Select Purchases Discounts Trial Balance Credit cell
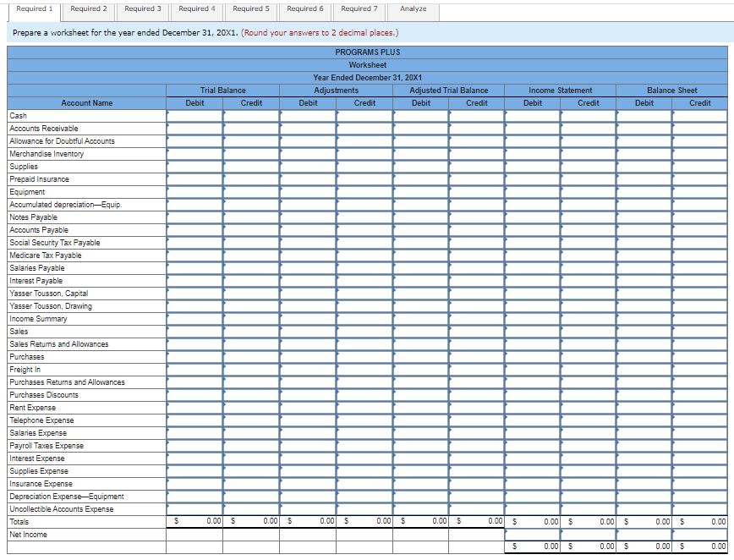This screenshot has height=560, width=734. click(251, 395)
